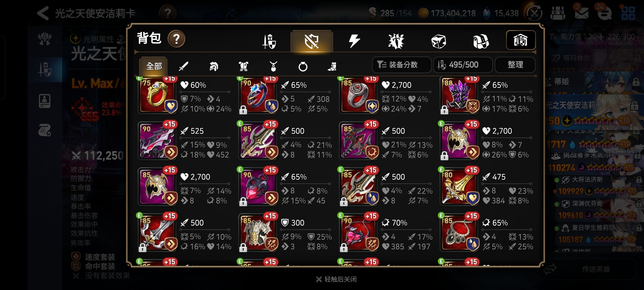Select the weapon sword filter icon

pyautogui.click(x=184, y=66)
